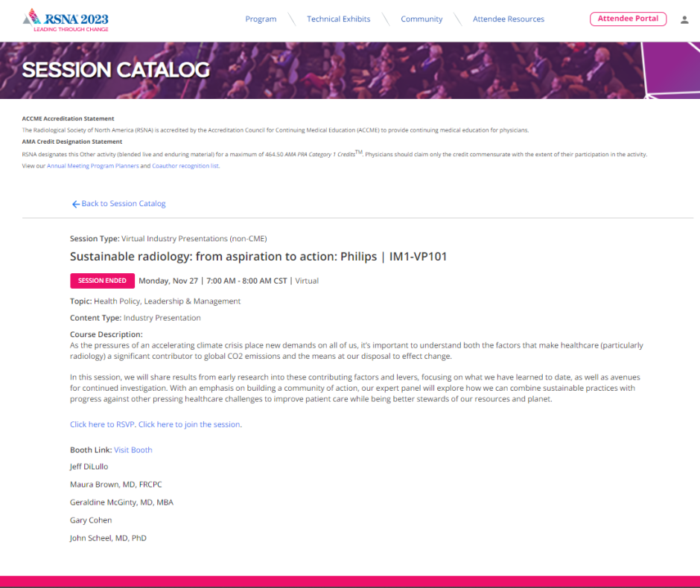This screenshot has width=700, height=588.
Task: Click the 'join the session' link
Action: (190, 424)
